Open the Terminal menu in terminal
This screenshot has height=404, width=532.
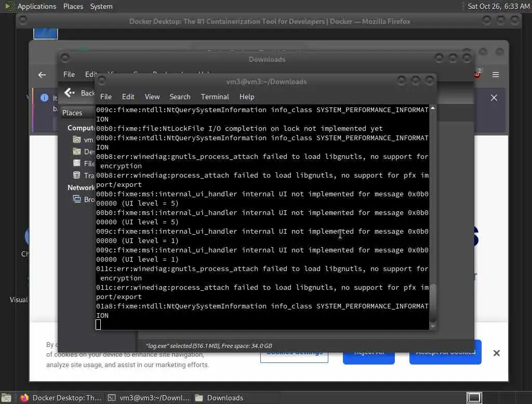coord(215,97)
